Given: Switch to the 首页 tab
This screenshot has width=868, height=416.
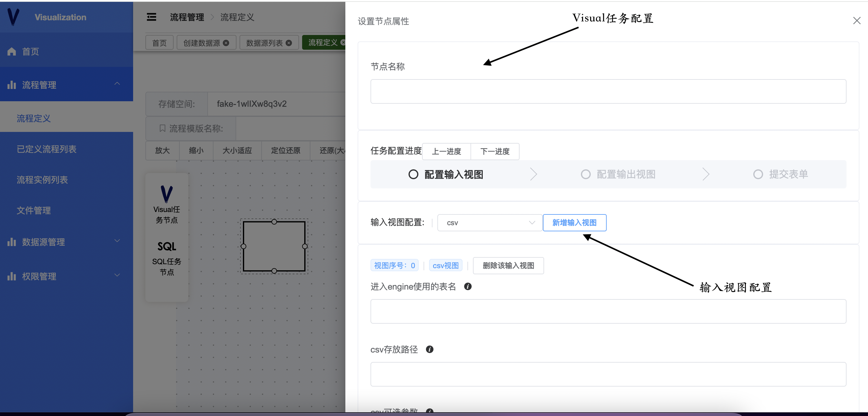Looking at the screenshot, I should tap(159, 43).
